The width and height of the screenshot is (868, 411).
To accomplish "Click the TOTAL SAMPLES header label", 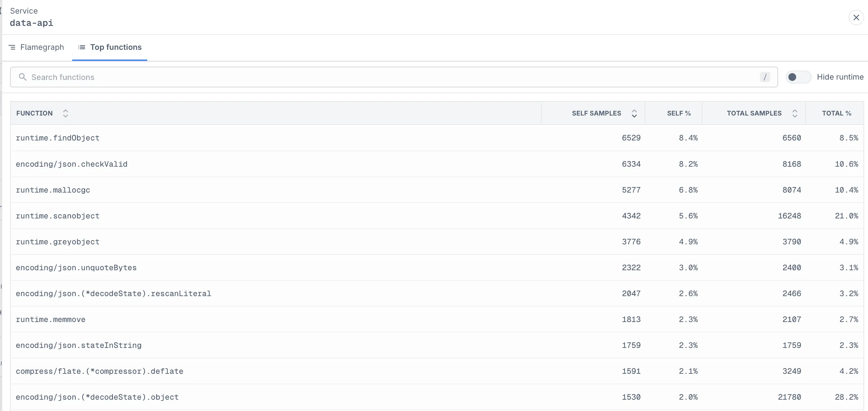I will coord(754,113).
